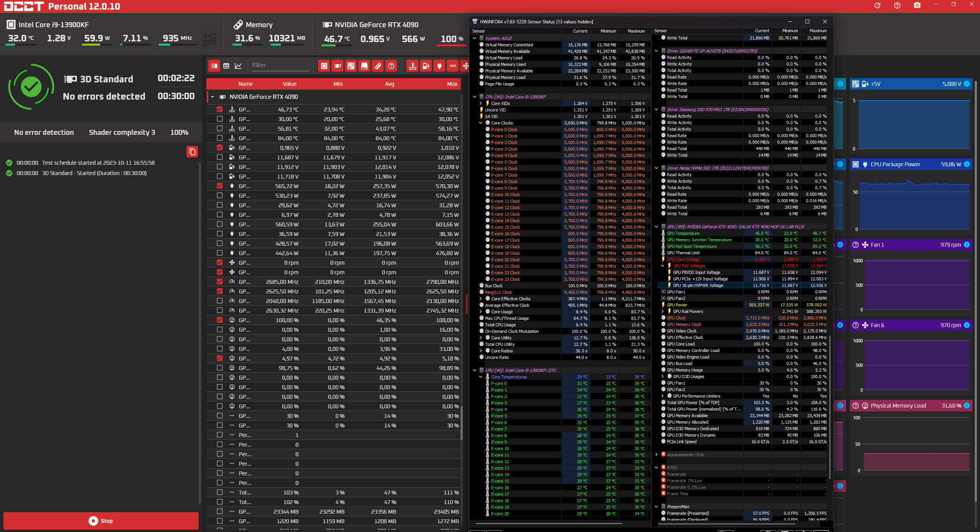The width and height of the screenshot is (980, 532).
Task: Uncheck the 565,72 W GPU power row
Action: coord(219,186)
